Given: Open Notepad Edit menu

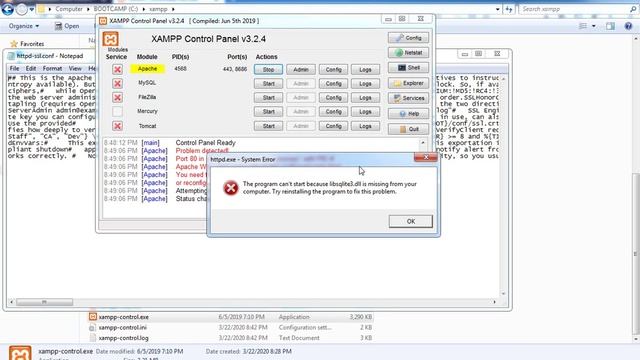Looking at the screenshot, I should (x=31, y=68).
